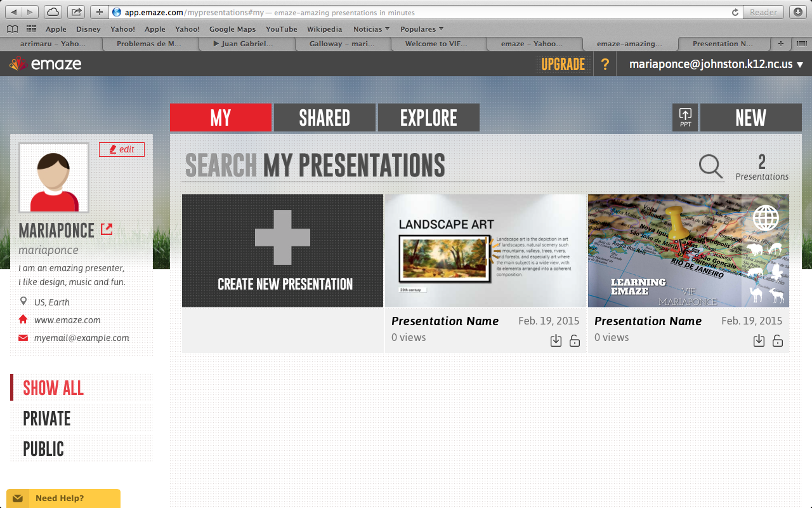The height and width of the screenshot is (508, 812).
Task: Expand the Noticias bookmarks folder
Action: pyautogui.click(x=371, y=29)
